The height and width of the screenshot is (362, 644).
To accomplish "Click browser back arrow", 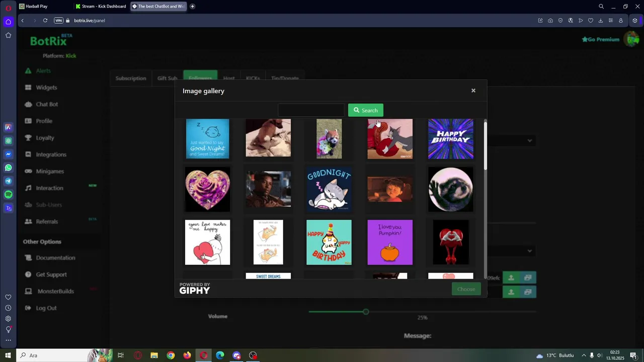I will coord(23,21).
